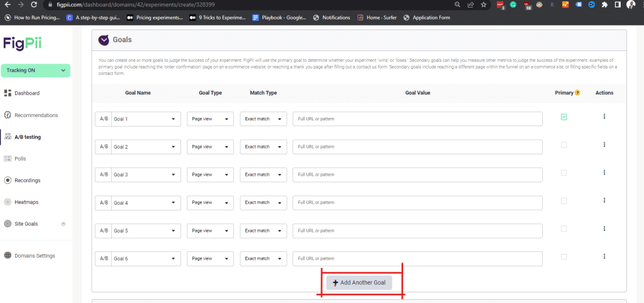Focus the Goal 1 URL field
Screen dimensions: 644x303
coord(418,119)
